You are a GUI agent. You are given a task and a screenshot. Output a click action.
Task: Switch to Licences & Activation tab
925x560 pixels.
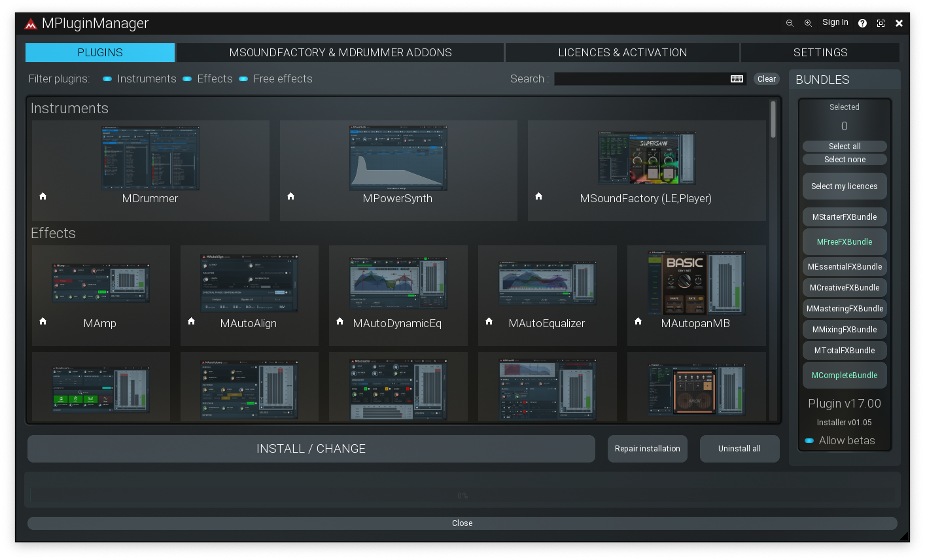click(622, 52)
